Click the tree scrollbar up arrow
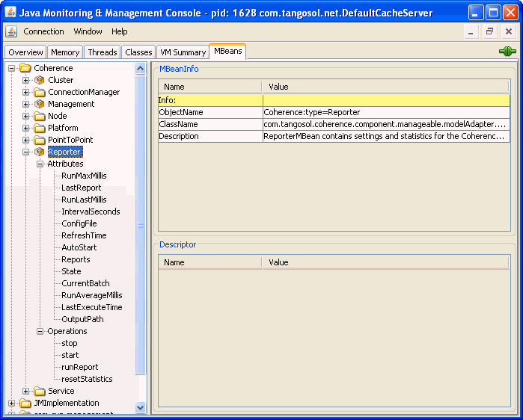The height and width of the screenshot is (420, 523). click(x=141, y=69)
